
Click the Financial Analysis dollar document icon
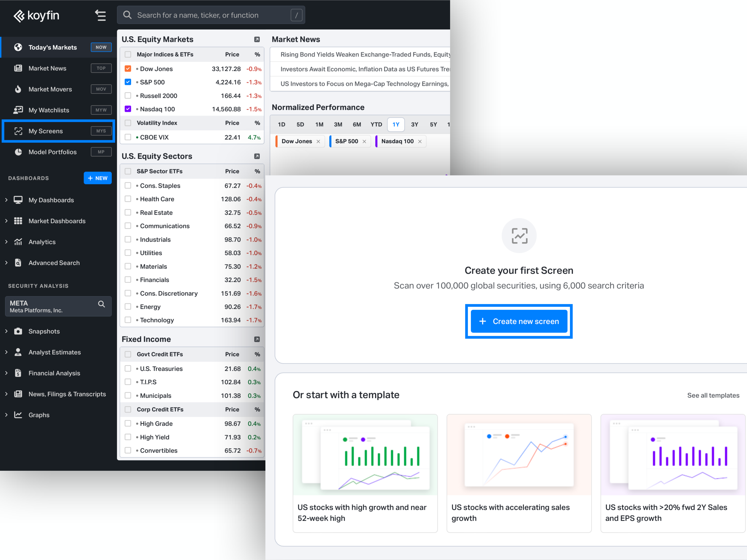coord(18,373)
